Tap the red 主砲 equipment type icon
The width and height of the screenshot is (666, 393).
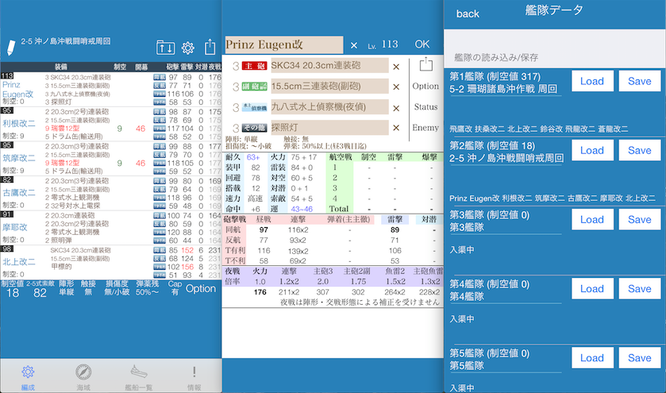(x=254, y=66)
